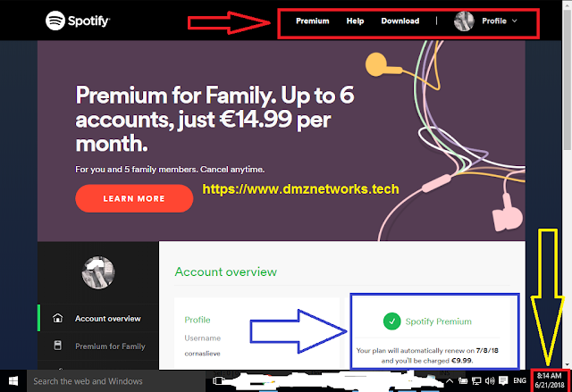Open the Help page link
Image resolution: width=572 pixels, height=392 pixels.
pos(355,21)
